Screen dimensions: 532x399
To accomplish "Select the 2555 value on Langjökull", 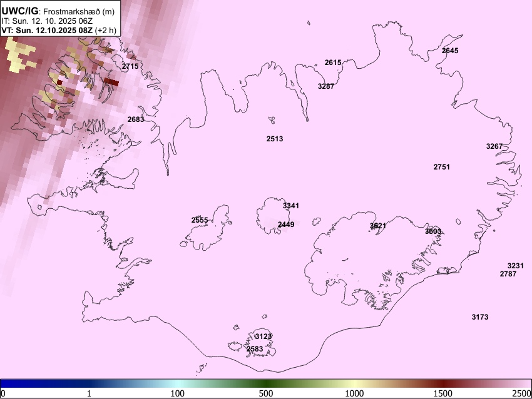I will [x=200, y=220].
